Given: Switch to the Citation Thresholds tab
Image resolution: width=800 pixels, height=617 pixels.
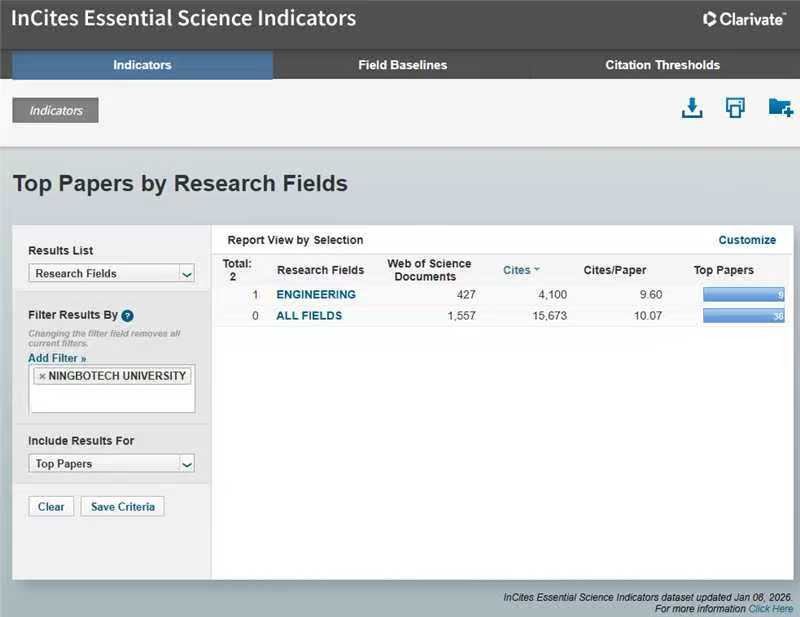Looking at the screenshot, I should click(662, 65).
